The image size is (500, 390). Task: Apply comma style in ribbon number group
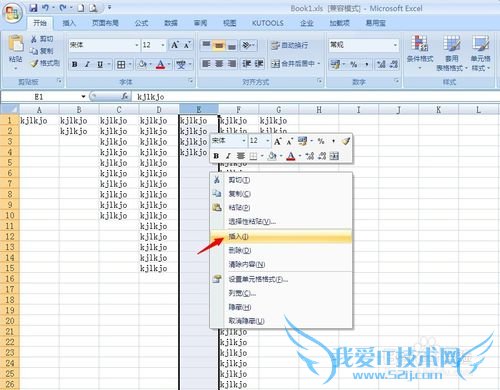[x=367, y=64]
